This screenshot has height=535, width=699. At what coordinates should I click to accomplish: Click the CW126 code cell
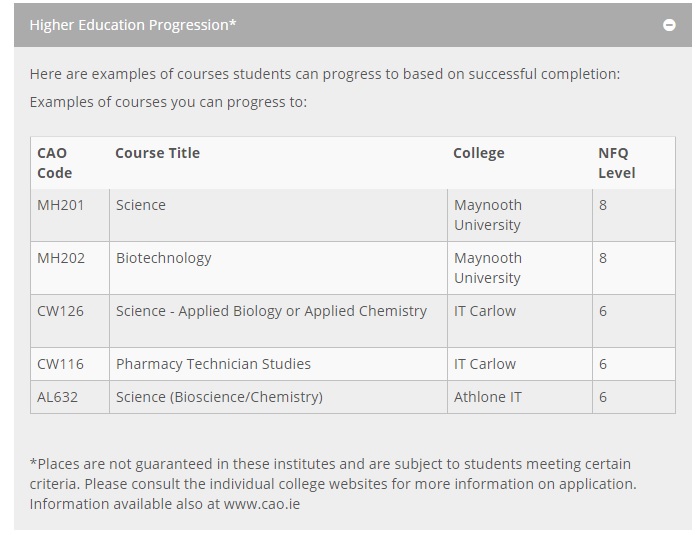[70, 321]
